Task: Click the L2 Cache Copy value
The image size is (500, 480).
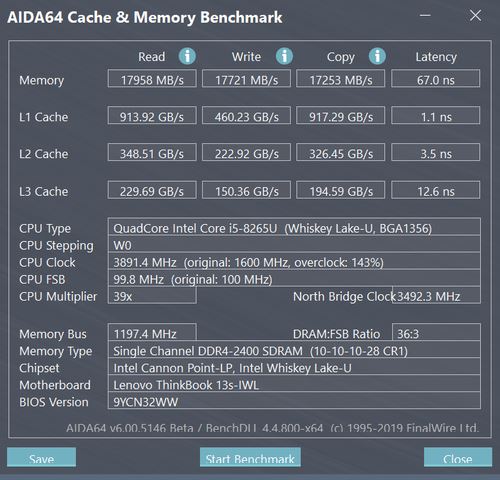Action: (341, 152)
